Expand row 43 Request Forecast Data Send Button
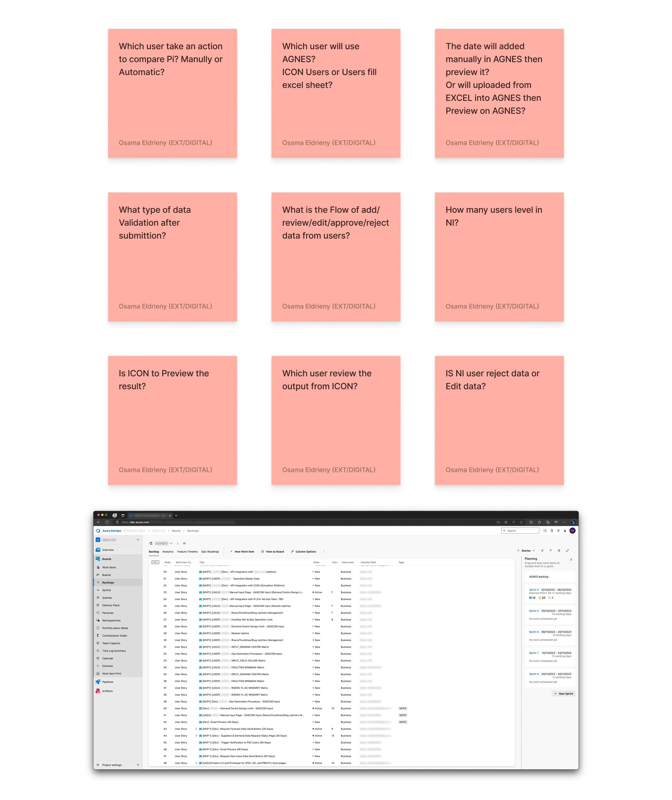 [x=196, y=729]
